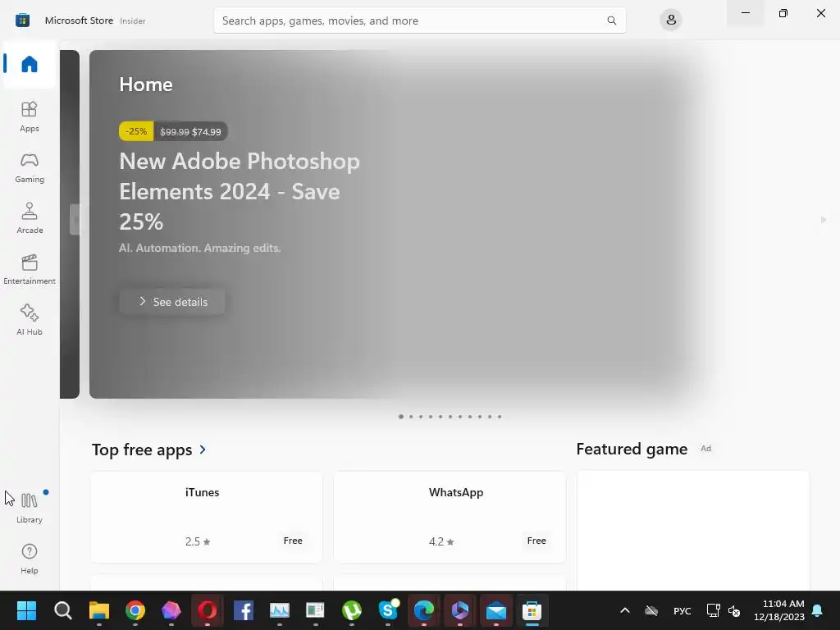
Task: Click the iTunes 2.5 star rating
Action: [x=198, y=541]
